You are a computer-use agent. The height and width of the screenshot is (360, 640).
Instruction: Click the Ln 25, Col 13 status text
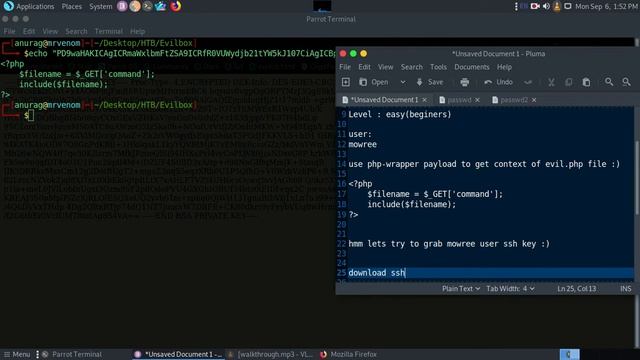577,289
